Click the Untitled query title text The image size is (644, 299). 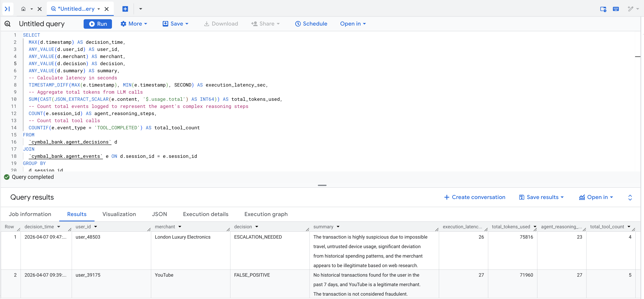[x=42, y=24]
